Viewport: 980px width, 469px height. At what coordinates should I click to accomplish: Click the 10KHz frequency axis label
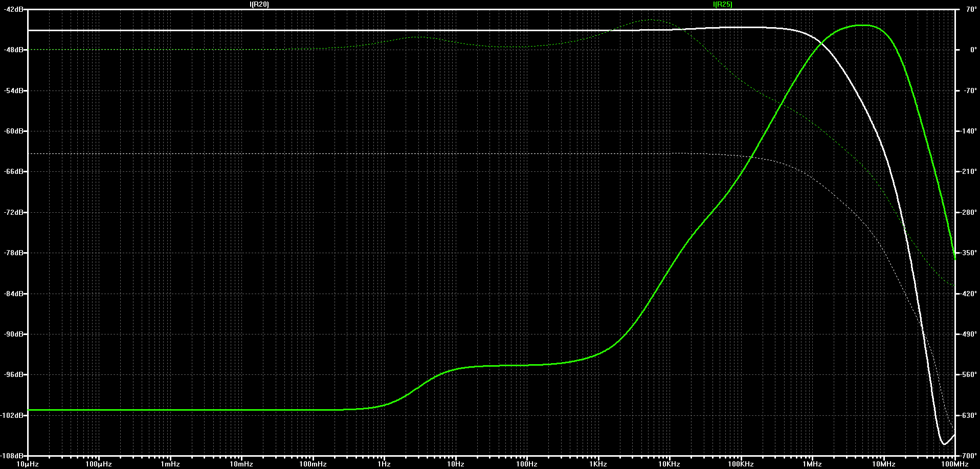tap(669, 464)
